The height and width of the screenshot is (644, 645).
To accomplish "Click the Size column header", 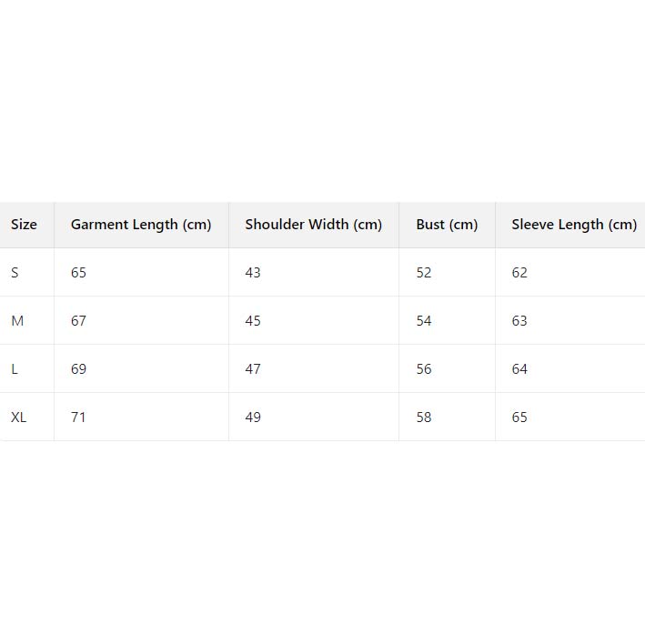I will tap(24, 225).
